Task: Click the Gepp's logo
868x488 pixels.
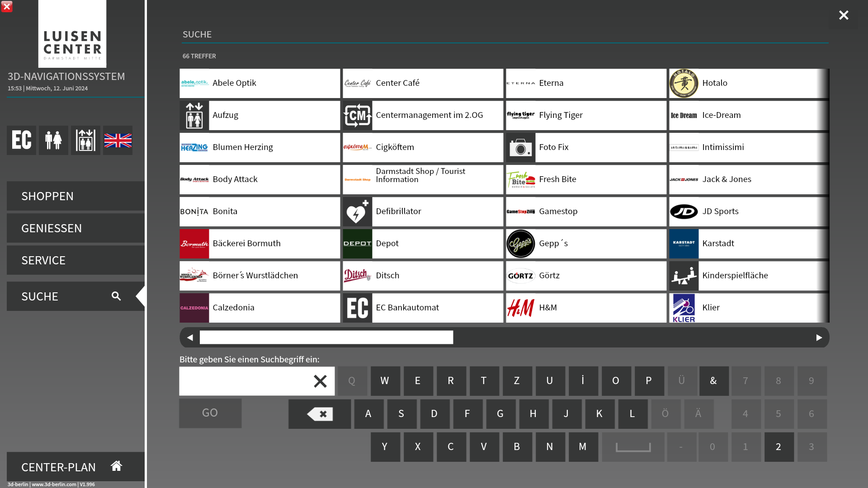Action: pyautogui.click(x=521, y=244)
